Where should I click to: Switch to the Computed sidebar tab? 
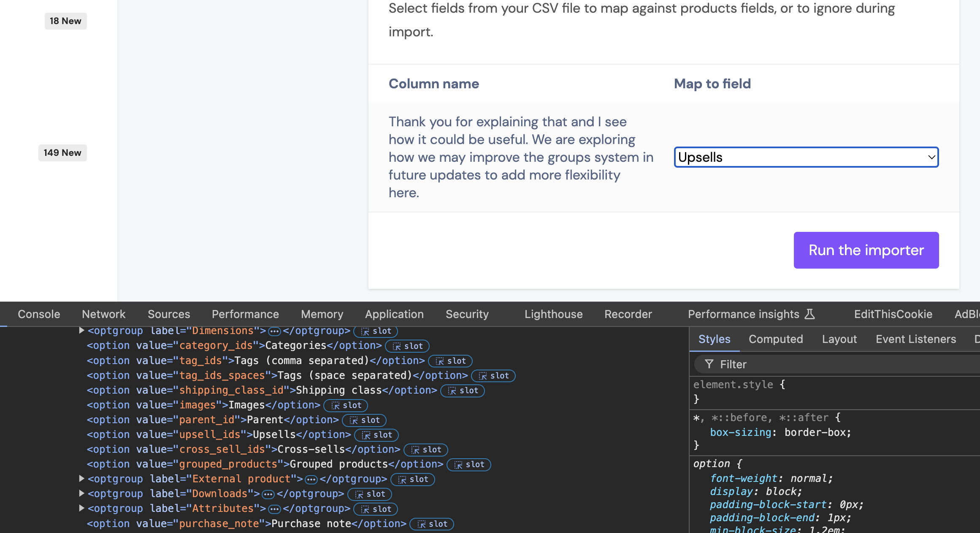(x=776, y=339)
